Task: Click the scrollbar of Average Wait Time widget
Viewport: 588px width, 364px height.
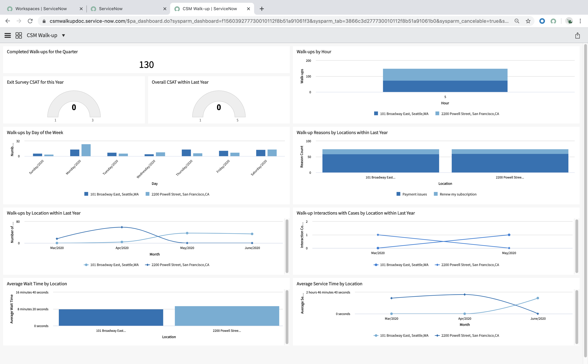Action: [x=287, y=317]
